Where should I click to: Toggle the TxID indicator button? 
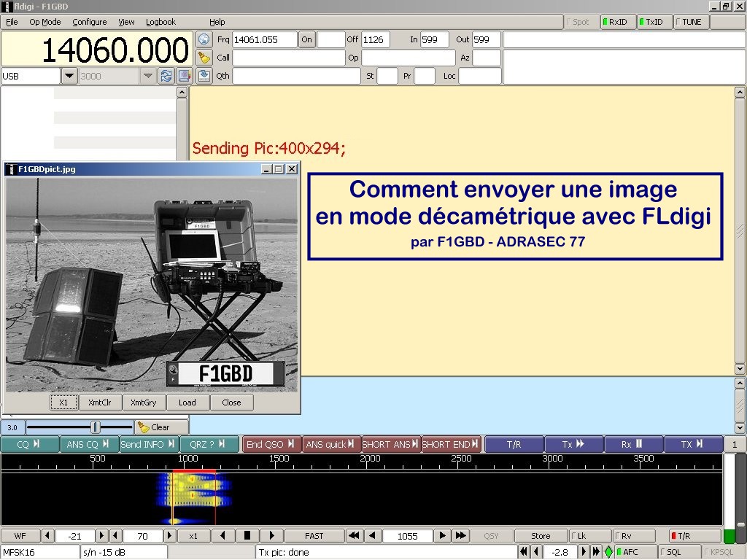pos(654,22)
